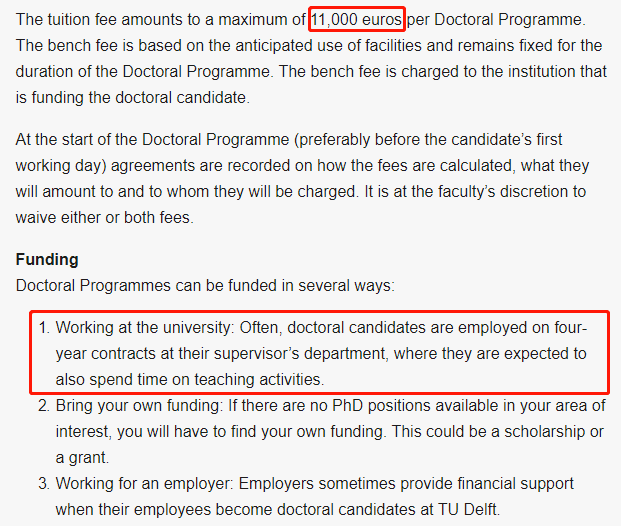
Task: Click the words 'TU Delft'
Action: [467, 509]
